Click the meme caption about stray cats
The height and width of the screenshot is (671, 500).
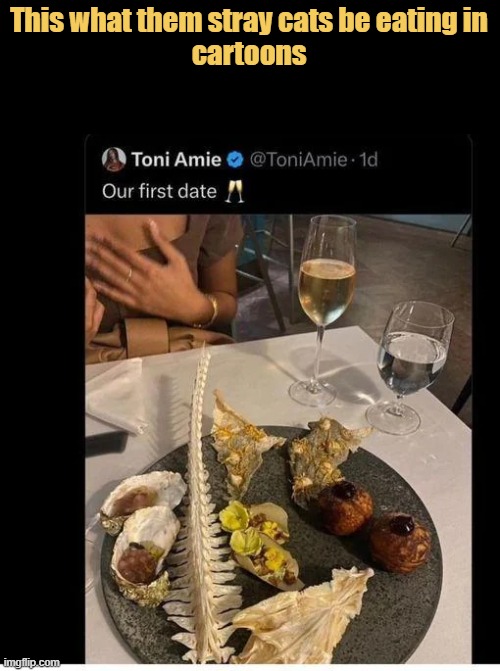click(249, 38)
